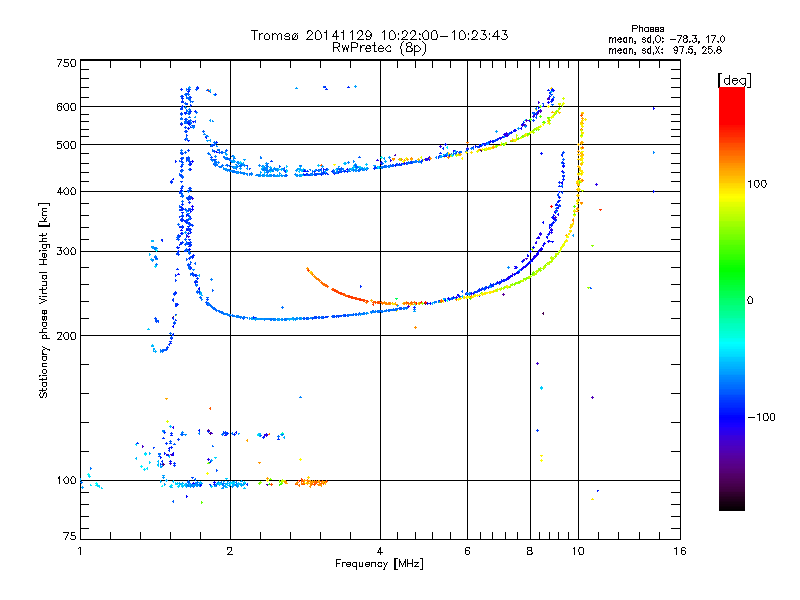The image size is (800, 600).
Task: Click the orange echo cluster near 100 km
Action: pos(311,482)
